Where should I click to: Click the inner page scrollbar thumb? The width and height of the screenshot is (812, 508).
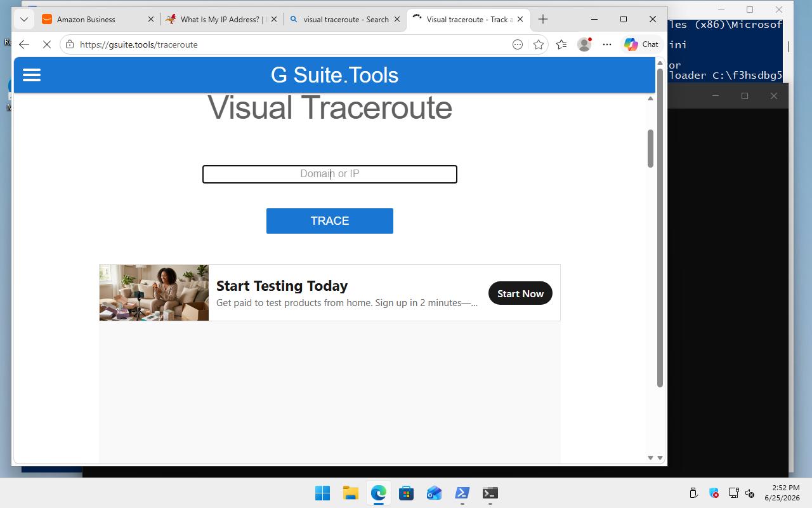pyautogui.click(x=650, y=149)
